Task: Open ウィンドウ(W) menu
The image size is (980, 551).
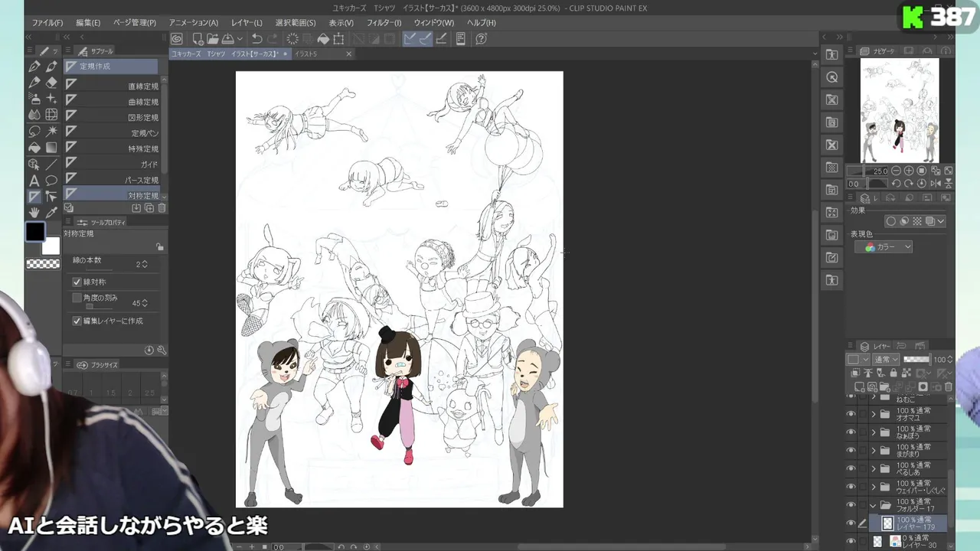Action: tap(433, 23)
